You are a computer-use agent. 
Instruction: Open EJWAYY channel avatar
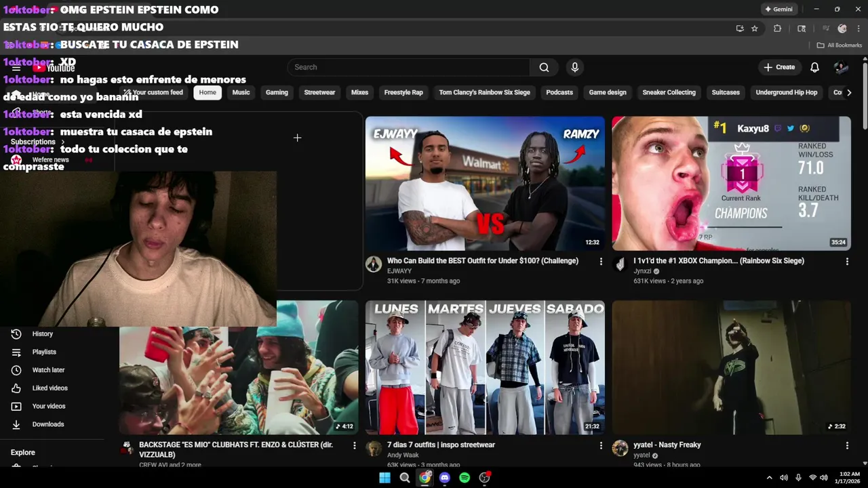pos(374,264)
